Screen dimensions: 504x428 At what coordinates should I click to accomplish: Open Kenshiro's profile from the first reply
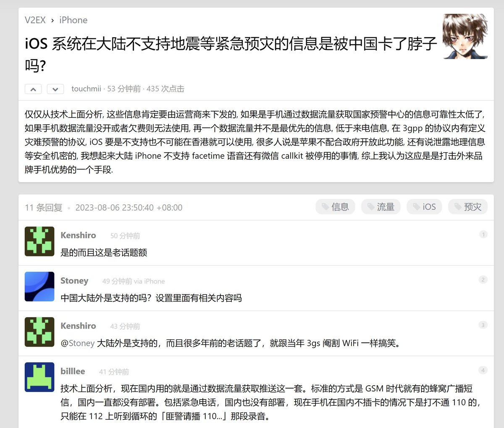point(78,235)
